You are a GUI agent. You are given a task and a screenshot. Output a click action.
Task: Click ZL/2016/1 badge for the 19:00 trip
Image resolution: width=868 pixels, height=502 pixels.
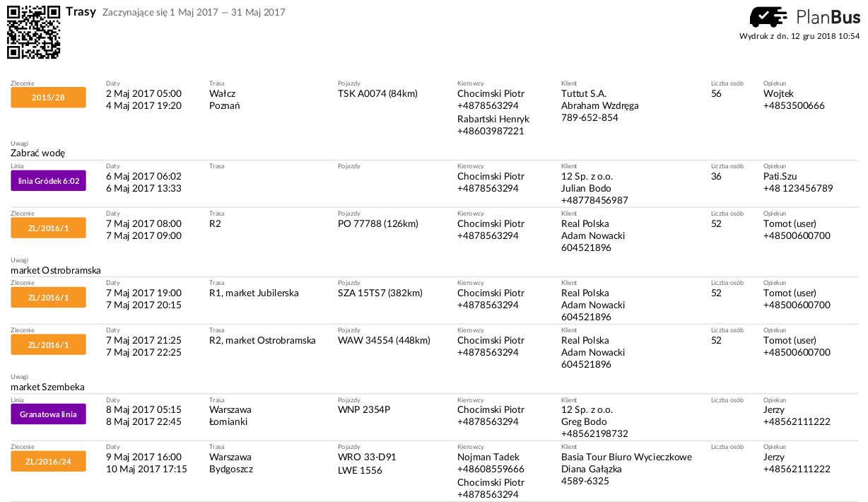tap(48, 297)
